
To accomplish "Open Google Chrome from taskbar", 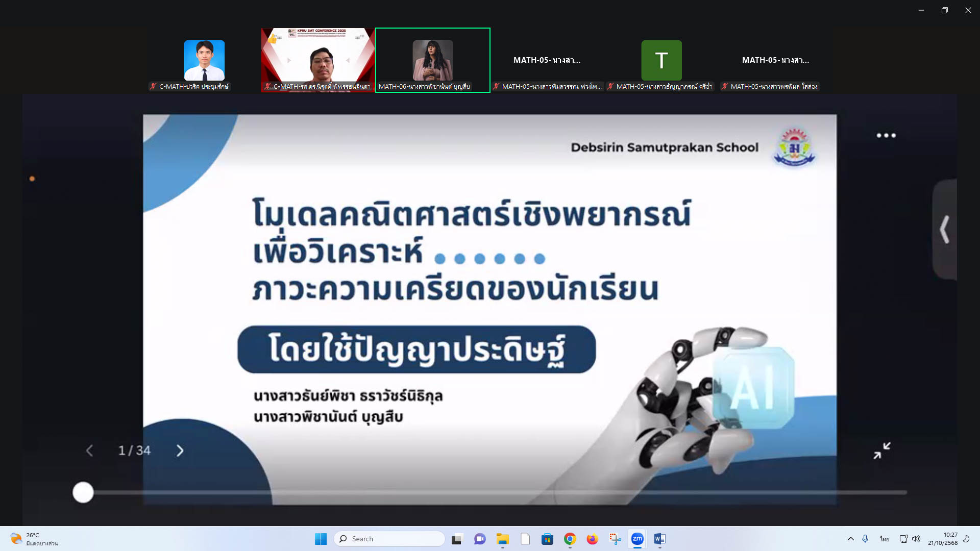I will [x=570, y=539].
